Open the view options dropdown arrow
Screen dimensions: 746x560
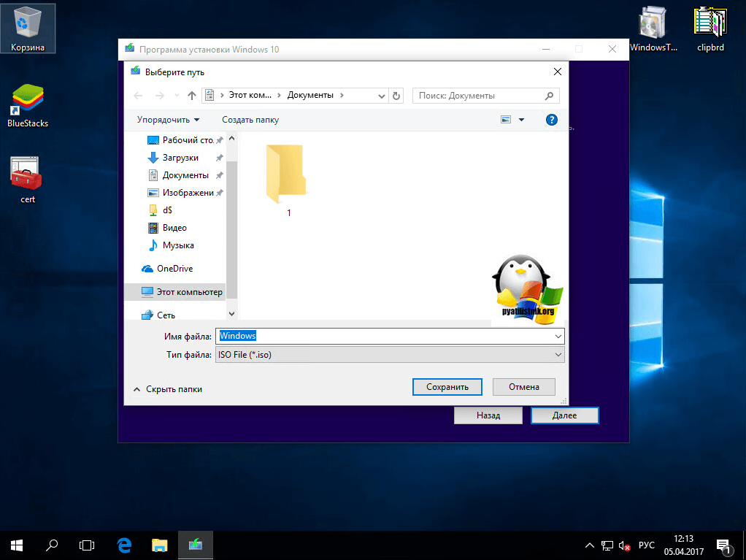click(521, 120)
